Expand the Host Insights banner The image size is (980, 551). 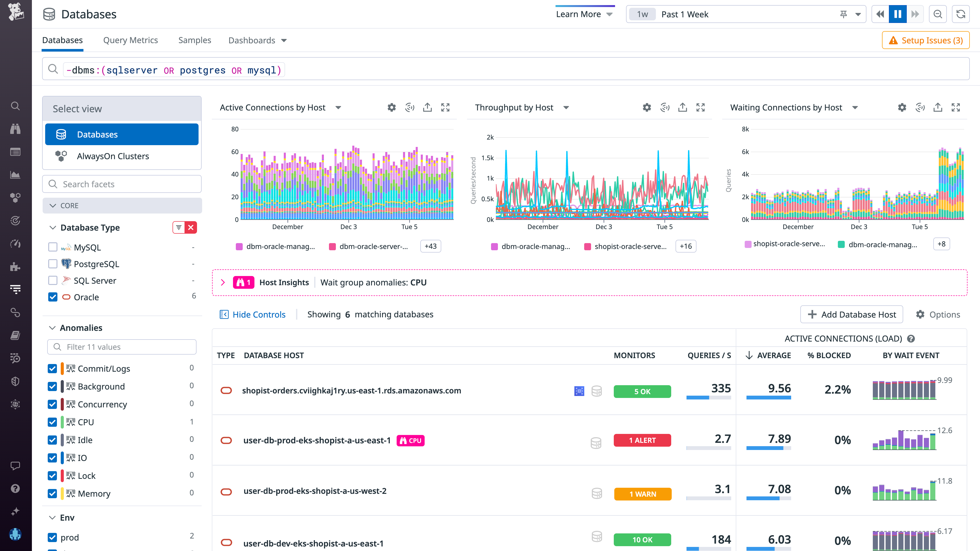(x=223, y=283)
